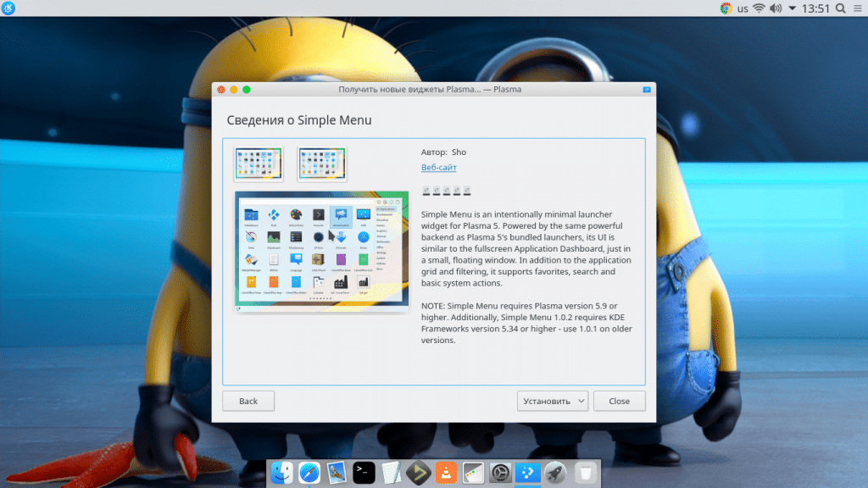This screenshot has height=488, width=868.
Task: Set the rating to three stars
Action: tap(447, 191)
